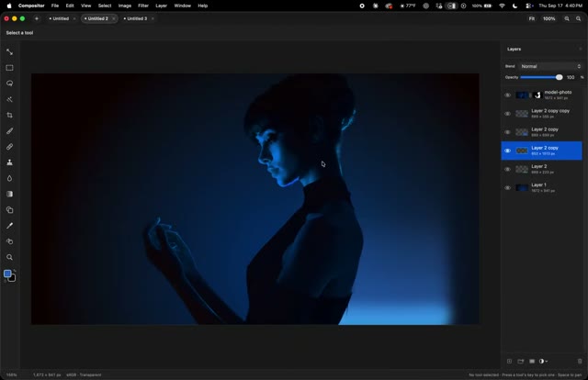Switch to the Untitled 3 tab
This screenshot has width=588, height=380.
pos(137,18)
